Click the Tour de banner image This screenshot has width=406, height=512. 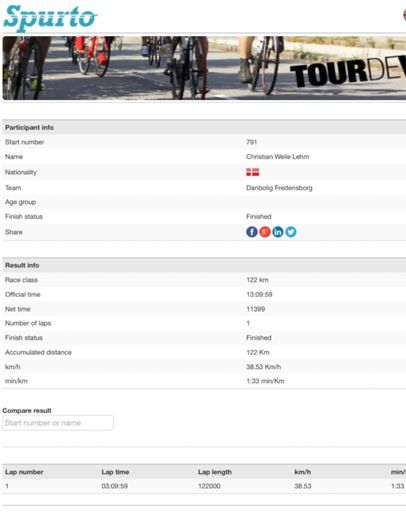pyautogui.click(x=204, y=68)
